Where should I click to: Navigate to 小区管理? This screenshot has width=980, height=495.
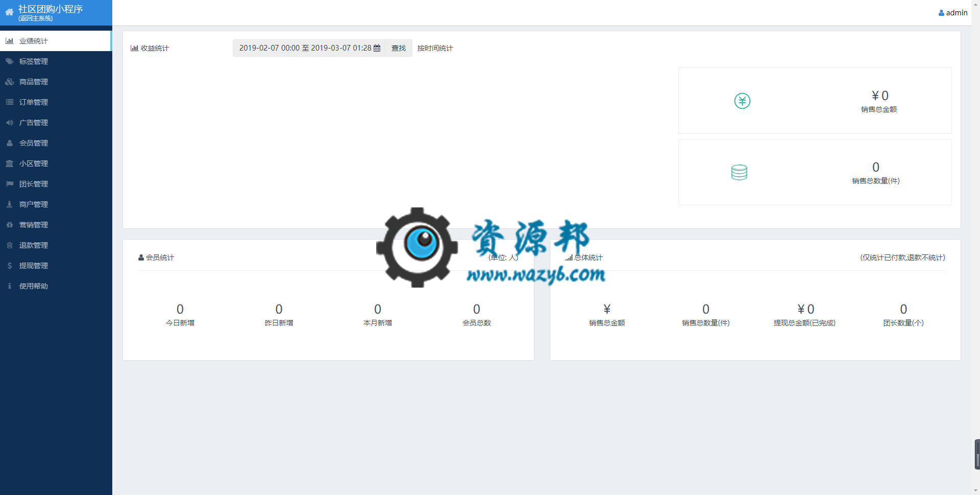click(56, 163)
